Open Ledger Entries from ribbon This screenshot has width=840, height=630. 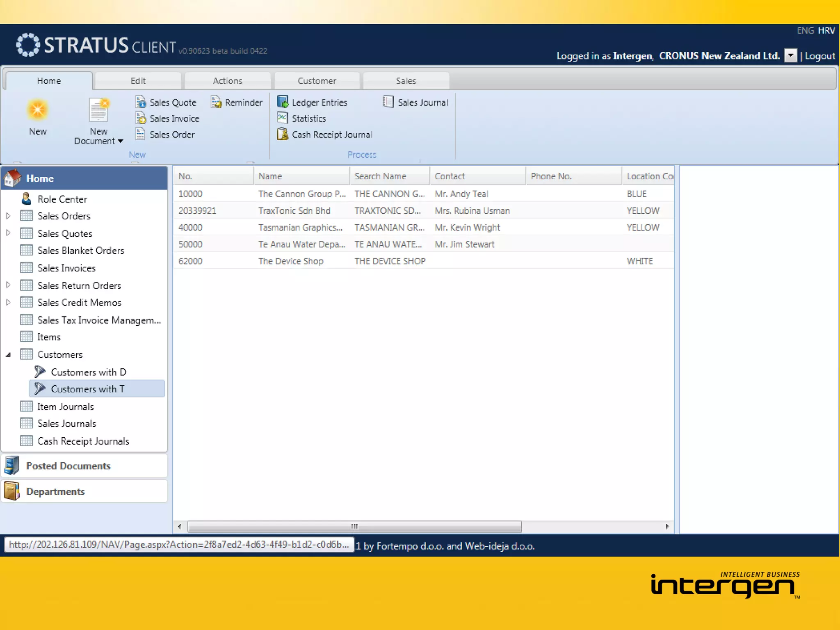click(312, 102)
